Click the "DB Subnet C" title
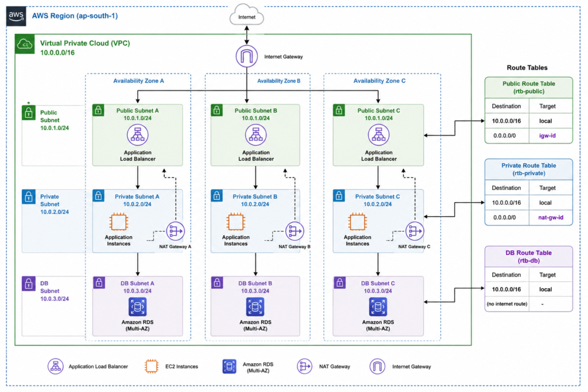This screenshot has height=392, width=588. click(x=378, y=284)
